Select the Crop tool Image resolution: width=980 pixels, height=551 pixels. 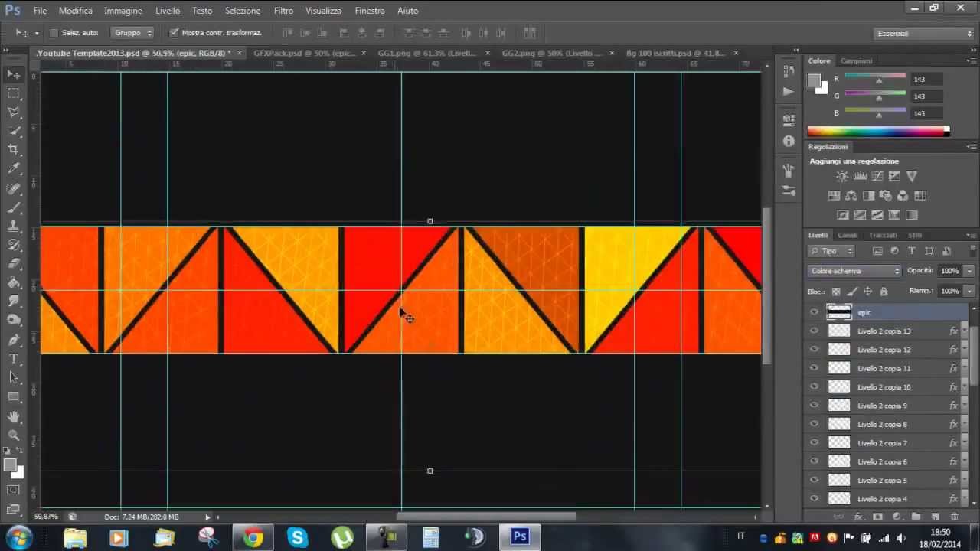14,150
